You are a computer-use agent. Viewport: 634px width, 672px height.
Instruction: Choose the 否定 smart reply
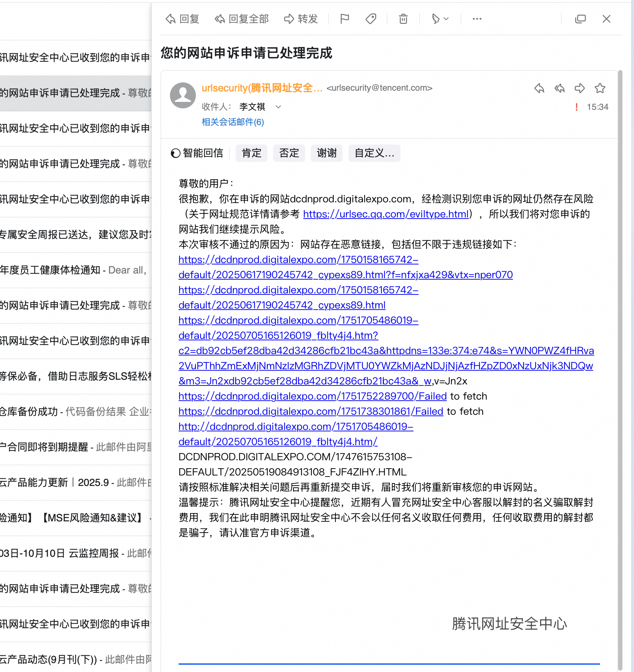[289, 153]
